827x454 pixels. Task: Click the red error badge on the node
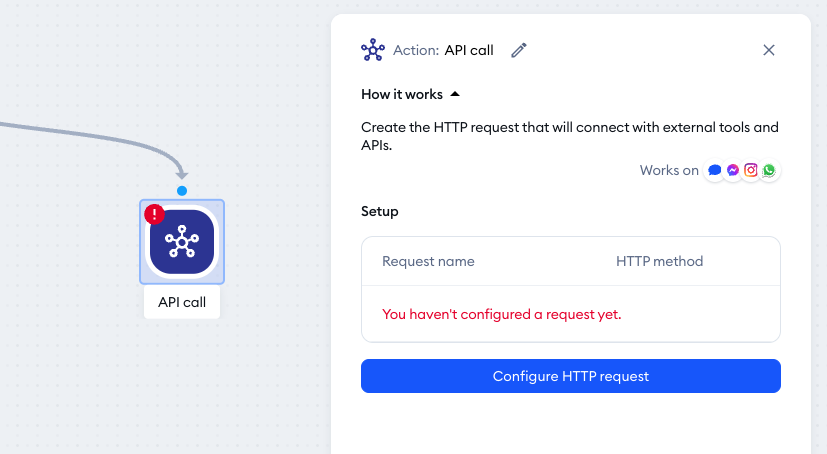point(155,215)
